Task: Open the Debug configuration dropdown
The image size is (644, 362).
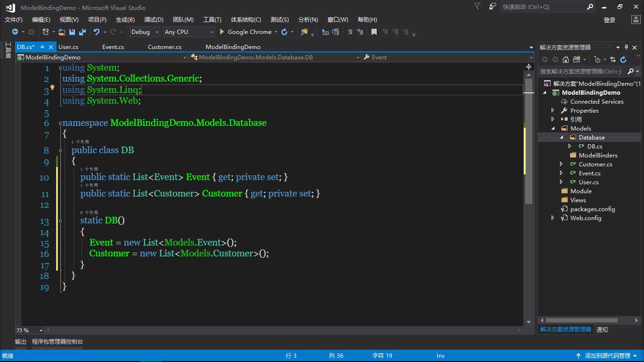Action: coord(145,32)
